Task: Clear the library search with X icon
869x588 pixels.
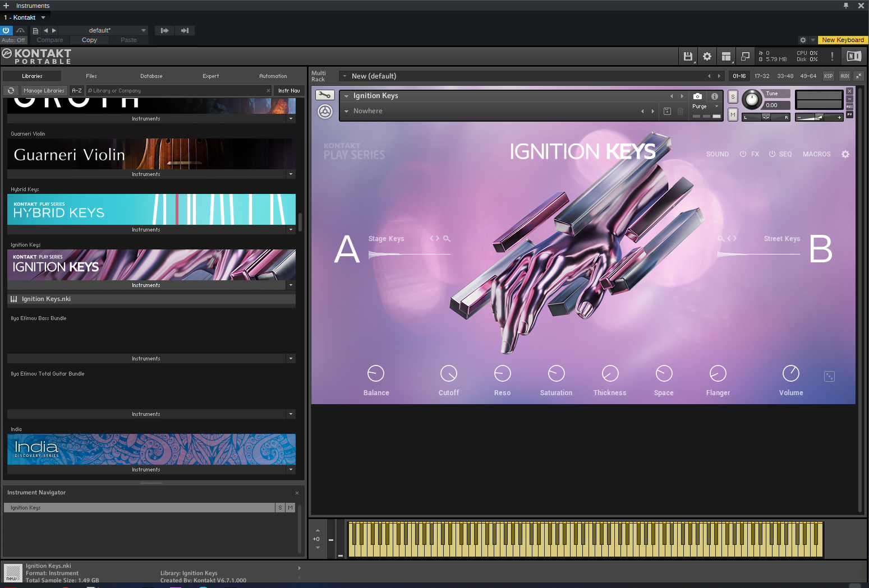Action: [x=268, y=90]
